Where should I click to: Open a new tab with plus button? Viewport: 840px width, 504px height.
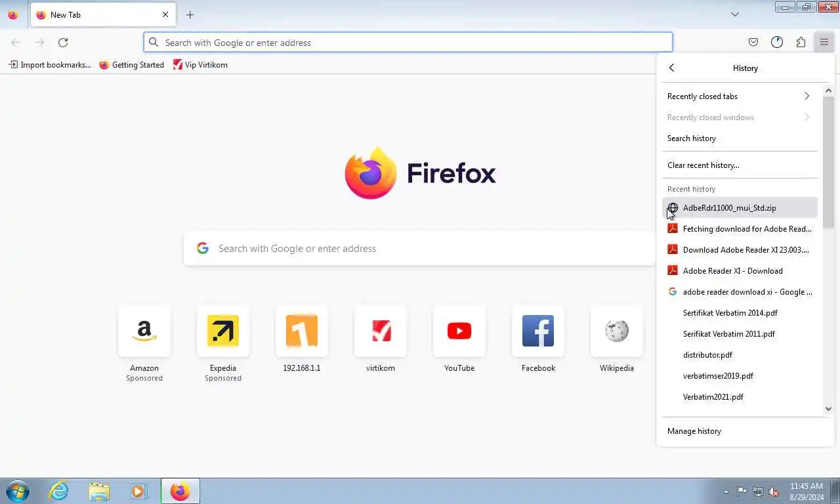pos(190,14)
